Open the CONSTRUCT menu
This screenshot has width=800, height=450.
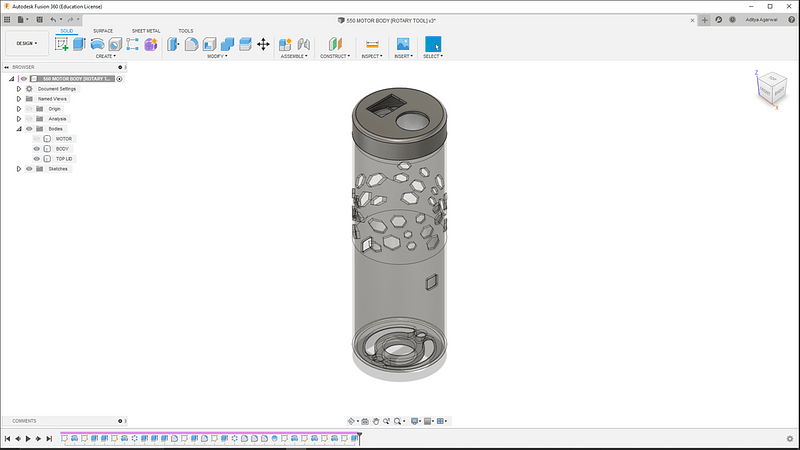pyautogui.click(x=335, y=56)
